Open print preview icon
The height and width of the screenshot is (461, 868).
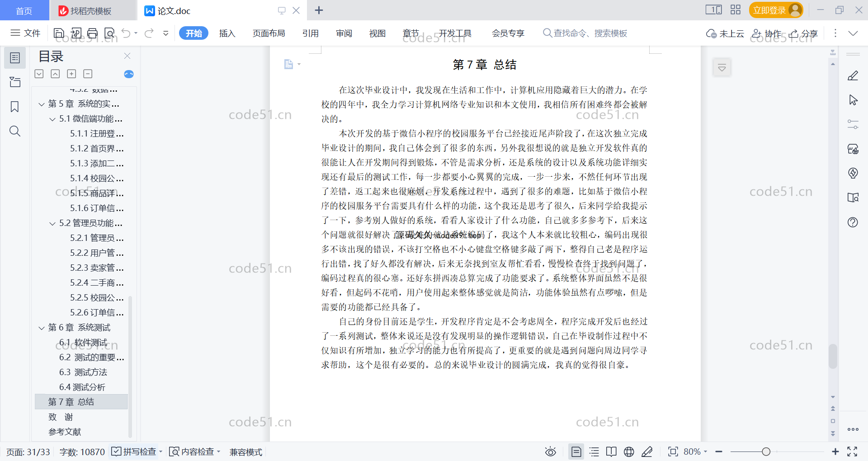pos(109,33)
